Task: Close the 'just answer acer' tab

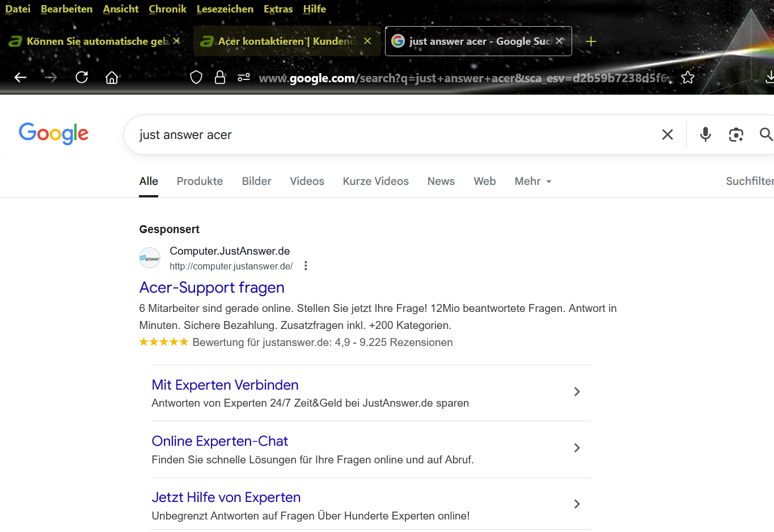Action: point(559,41)
